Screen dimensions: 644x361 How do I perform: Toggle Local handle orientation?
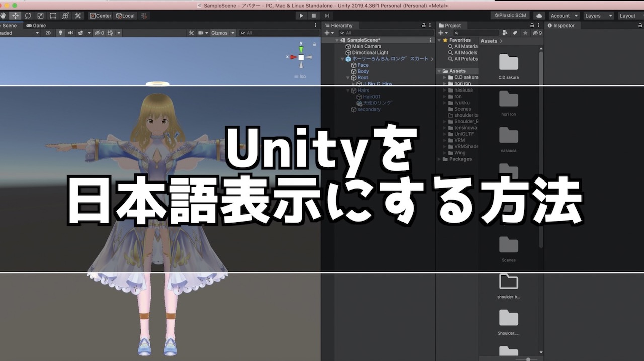point(126,15)
